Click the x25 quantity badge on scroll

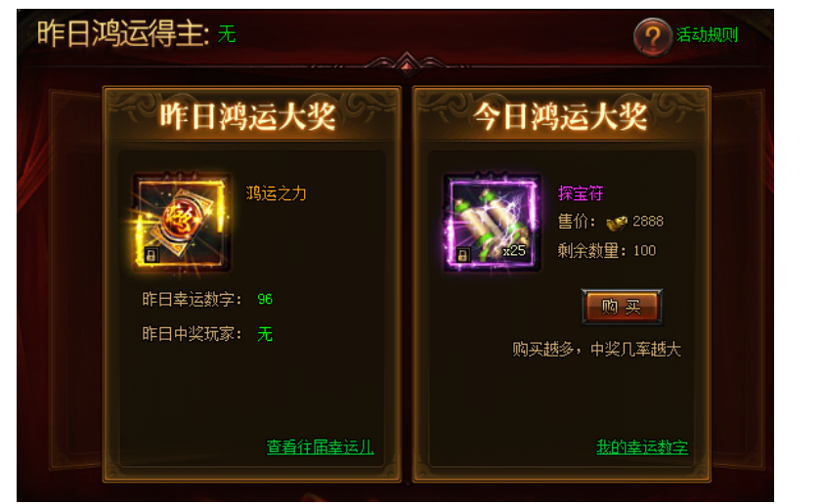[x=514, y=251]
